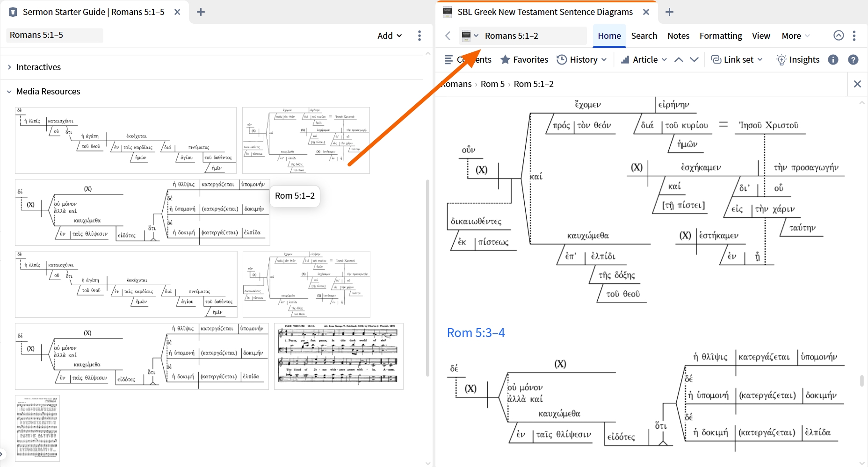
Task: Expand the Article dropdown arrow
Action: pyautogui.click(x=664, y=59)
